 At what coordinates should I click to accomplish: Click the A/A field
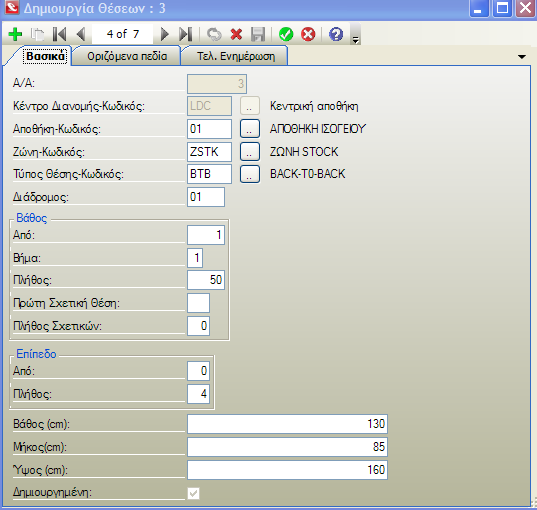(x=217, y=84)
